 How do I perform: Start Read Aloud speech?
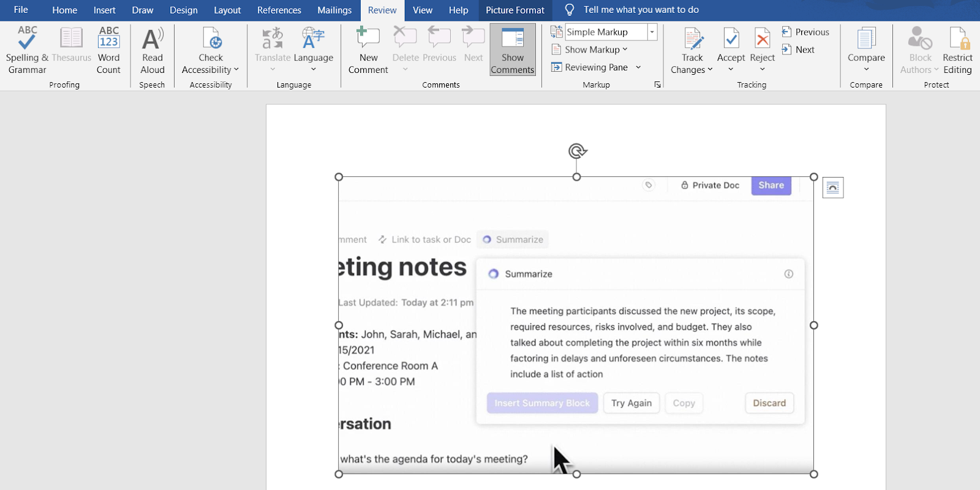pyautogui.click(x=153, y=50)
